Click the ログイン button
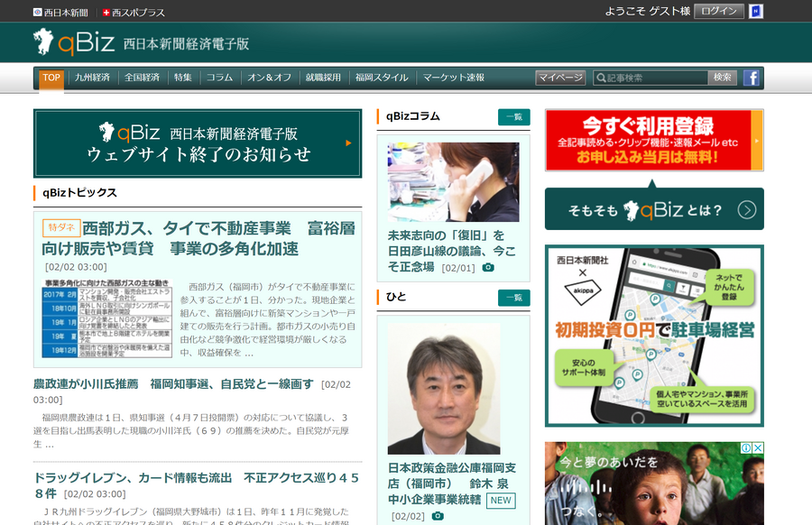This screenshot has width=812, height=525. [x=719, y=12]
